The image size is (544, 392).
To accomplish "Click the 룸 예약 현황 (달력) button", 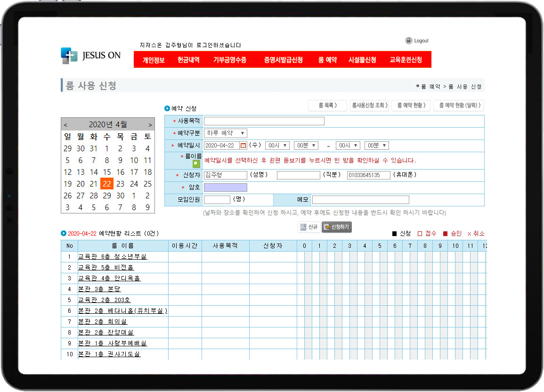I will (x=458, y=106).
